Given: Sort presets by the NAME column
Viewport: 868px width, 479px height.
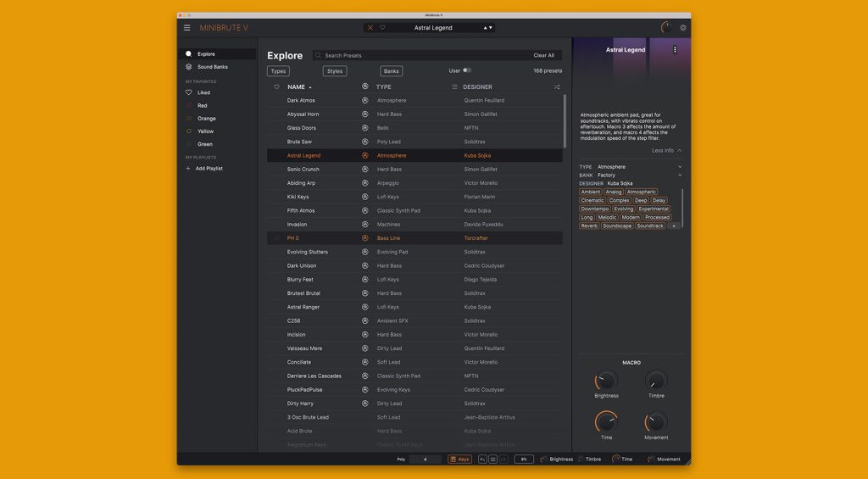Looking at the screenshot, I should click(299, 87).
